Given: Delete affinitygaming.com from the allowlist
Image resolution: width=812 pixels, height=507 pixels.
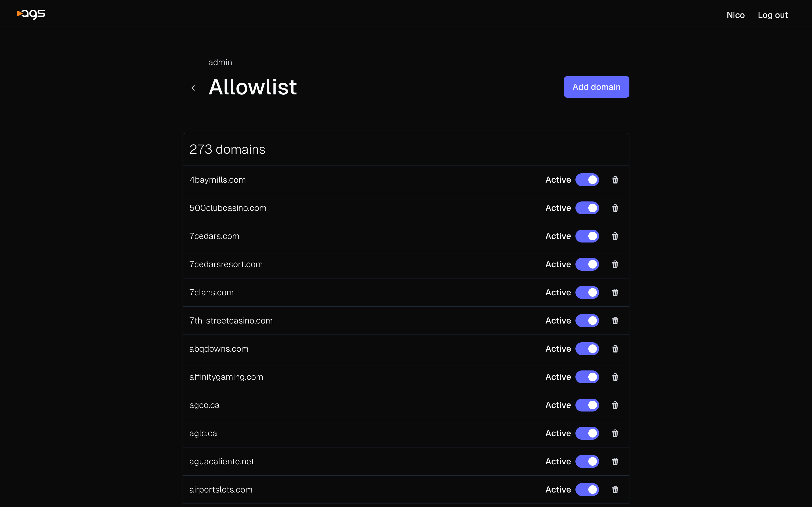Looking at the screenshot, I should 615,377.
